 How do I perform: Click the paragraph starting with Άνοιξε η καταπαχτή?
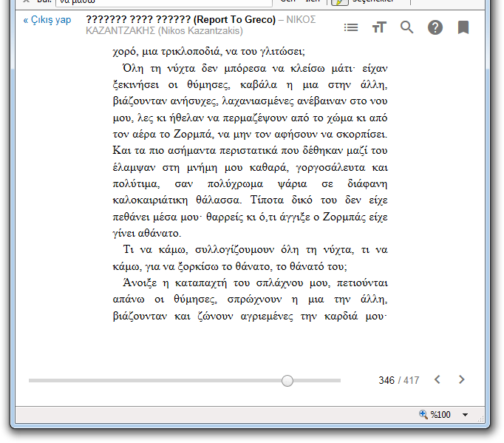click(250, 300)
